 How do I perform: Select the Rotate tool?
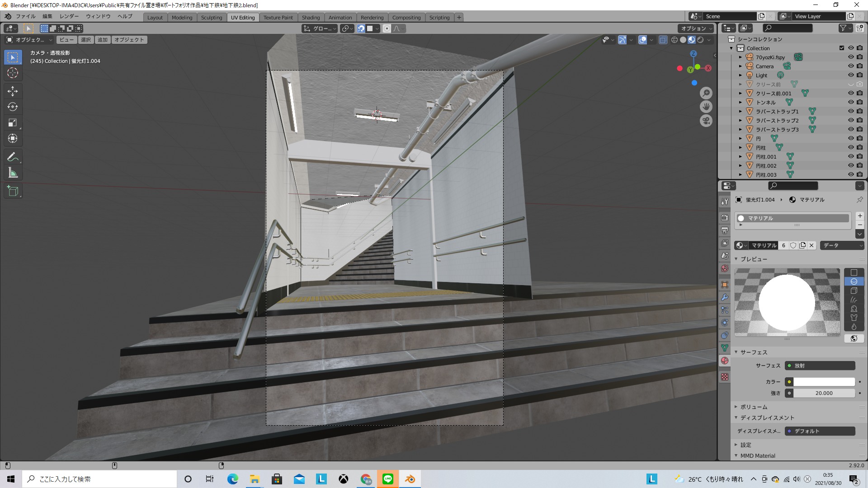(13, 107)
